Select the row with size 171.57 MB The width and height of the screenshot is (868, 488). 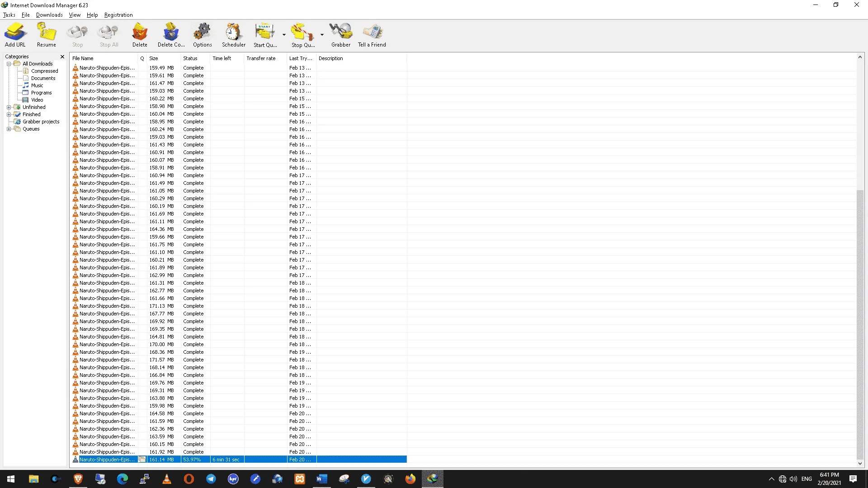click(x=239, y=360)
